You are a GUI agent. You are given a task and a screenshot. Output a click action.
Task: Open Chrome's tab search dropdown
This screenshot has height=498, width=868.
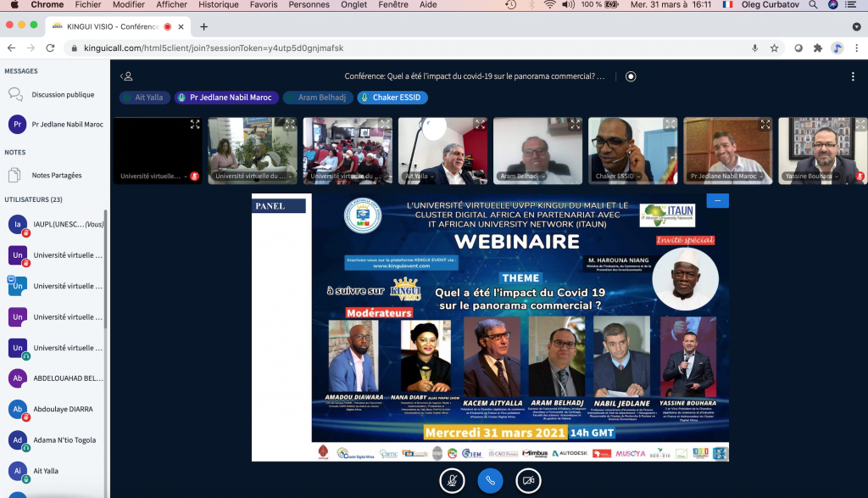click(856, 26)
